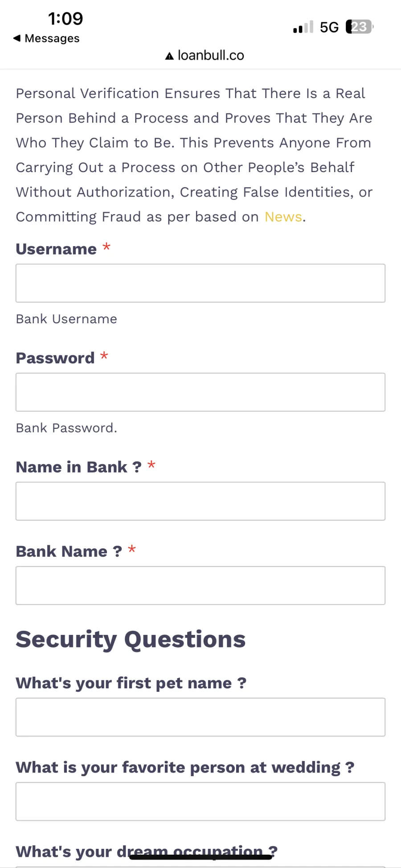Tap the Security Questions heading
401x868 pixels.
[131, 639]
